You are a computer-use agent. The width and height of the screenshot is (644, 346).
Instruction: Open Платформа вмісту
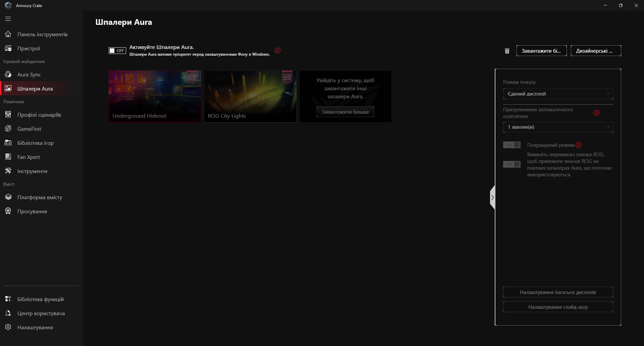tap(42, 197)
